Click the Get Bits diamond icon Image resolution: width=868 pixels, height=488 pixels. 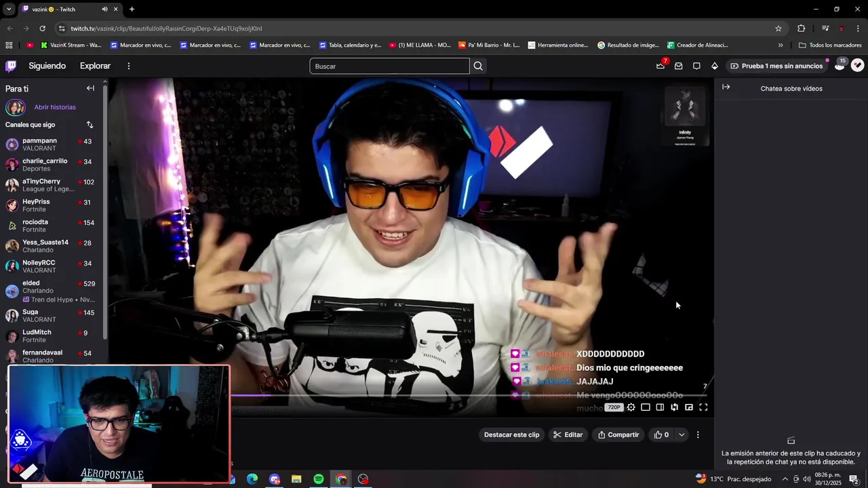(714, 66)
